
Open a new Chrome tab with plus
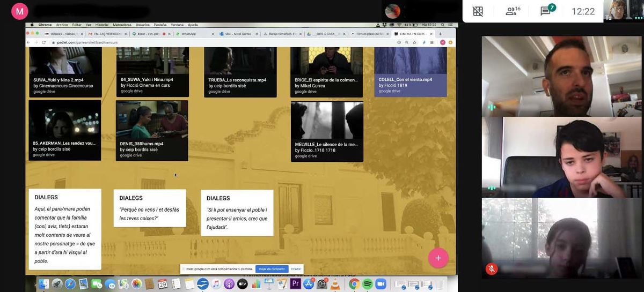pyautogui.click(x=440, y=34)
